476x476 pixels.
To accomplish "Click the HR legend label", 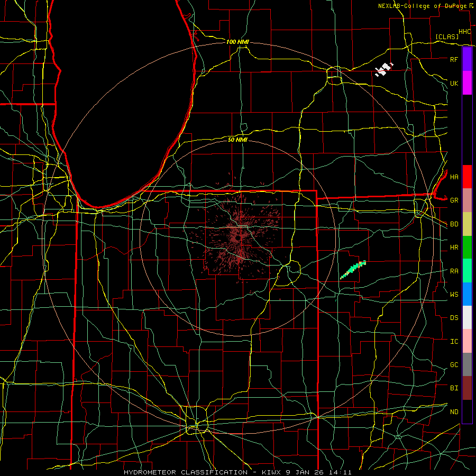I will pos(454,248).
